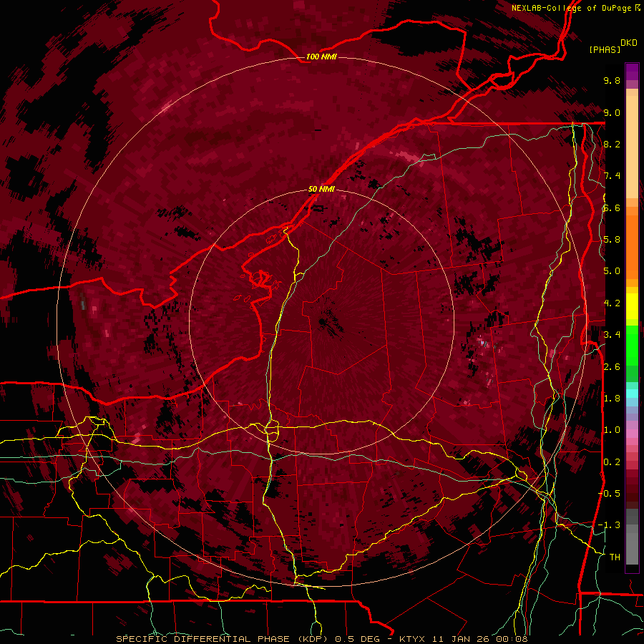Viewport: 644px width, 644px height.
Task: Click the 9.0 scale value
Action: pyautogui.click(x=612, y=112)
